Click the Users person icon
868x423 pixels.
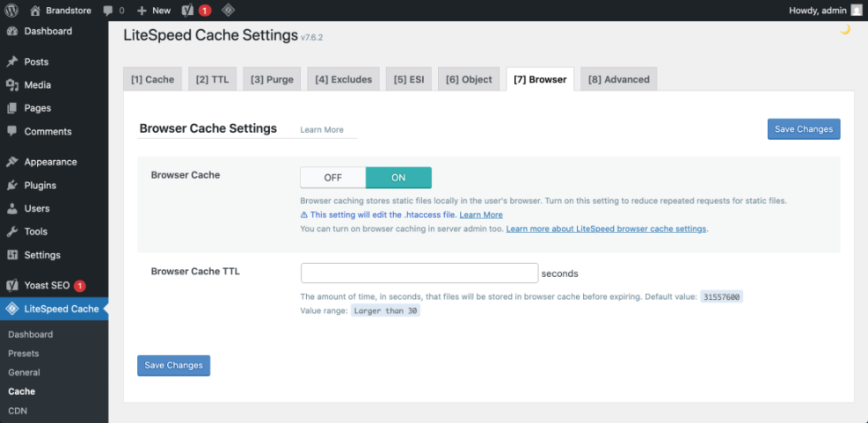coord(12,208)
